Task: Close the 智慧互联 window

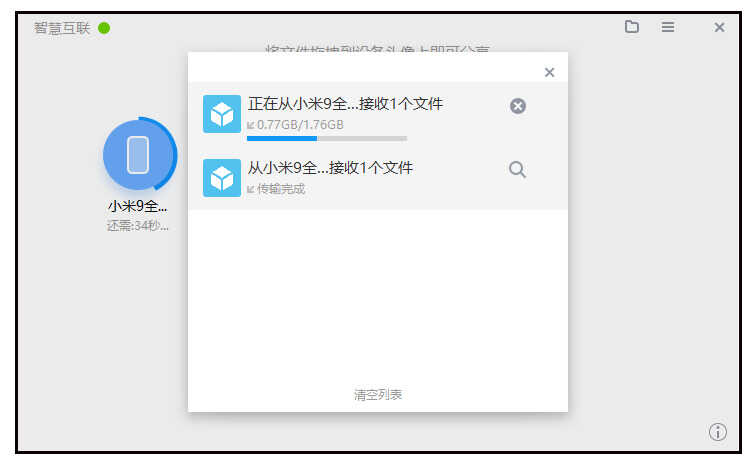Action: (x=719, y=27)
